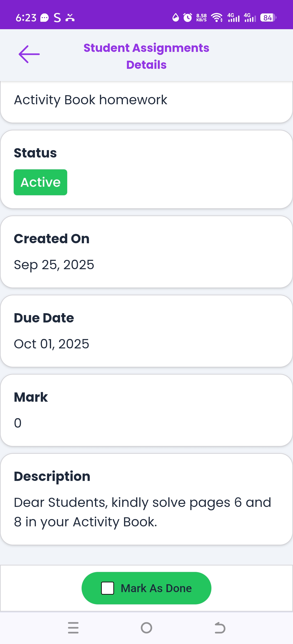The height and width of the screenshot is (644, 293).
Task: Check the Mark As Done checkbox
Action: 108,588
